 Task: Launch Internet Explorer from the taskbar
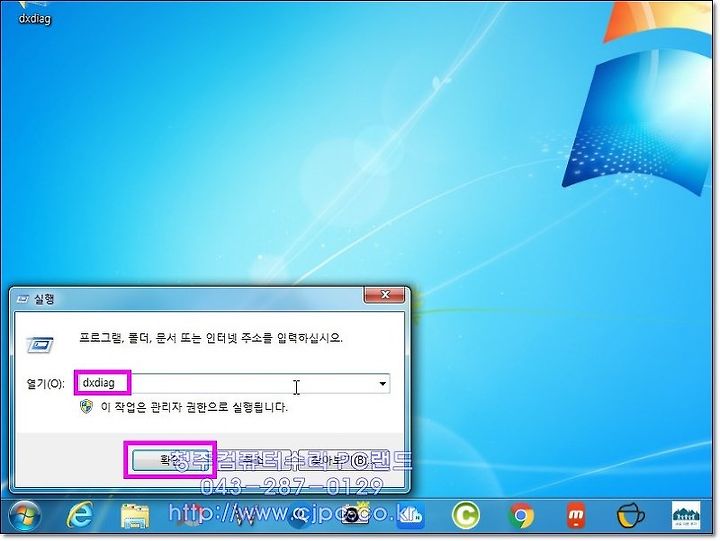pyautogui.click(x=79, y=515)
